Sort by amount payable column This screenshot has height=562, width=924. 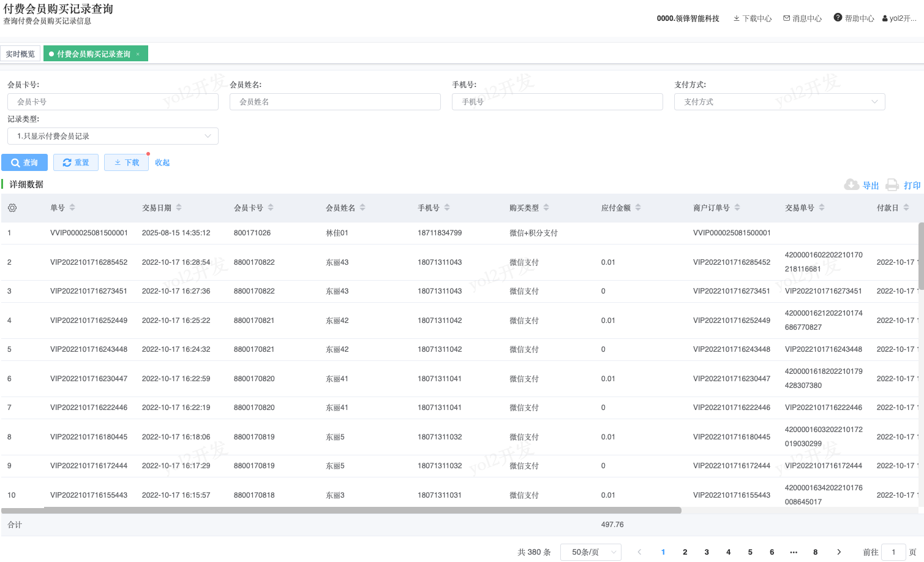tap(638, 208)
